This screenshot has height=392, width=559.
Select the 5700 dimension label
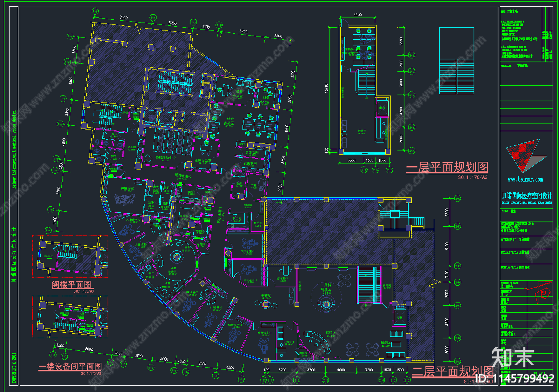(244, 31)
